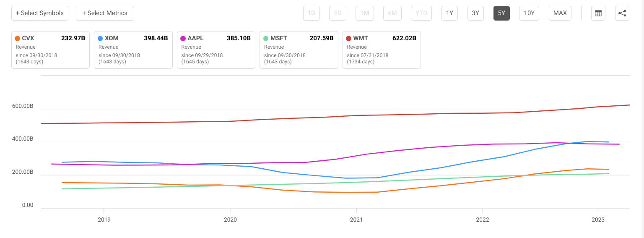This screenshot has width=644, height=238.
Task: Click the magenta AAPL color dot
Action: (x=183, y=38)
